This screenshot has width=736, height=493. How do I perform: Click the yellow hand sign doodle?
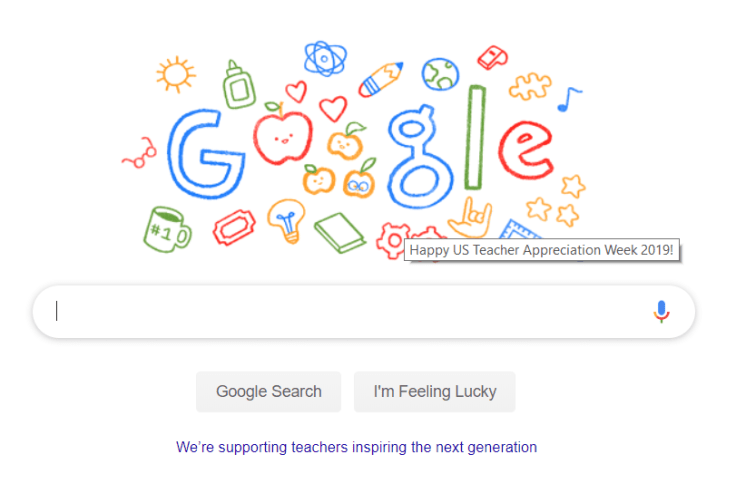click(x=469, y=217)
